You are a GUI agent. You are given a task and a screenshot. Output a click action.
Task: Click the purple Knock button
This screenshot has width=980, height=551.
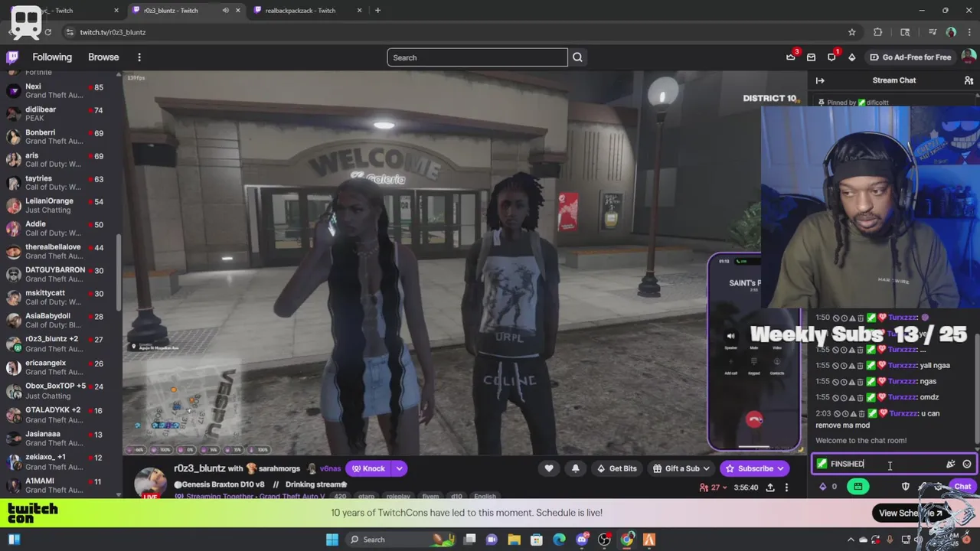point(368,468)
